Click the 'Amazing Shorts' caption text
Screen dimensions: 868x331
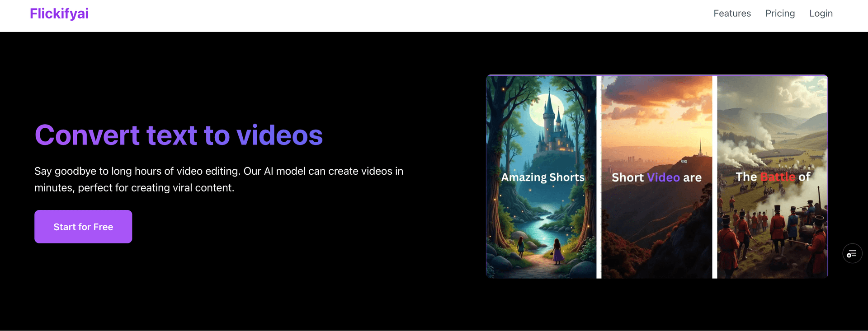(x=542, y=177)
